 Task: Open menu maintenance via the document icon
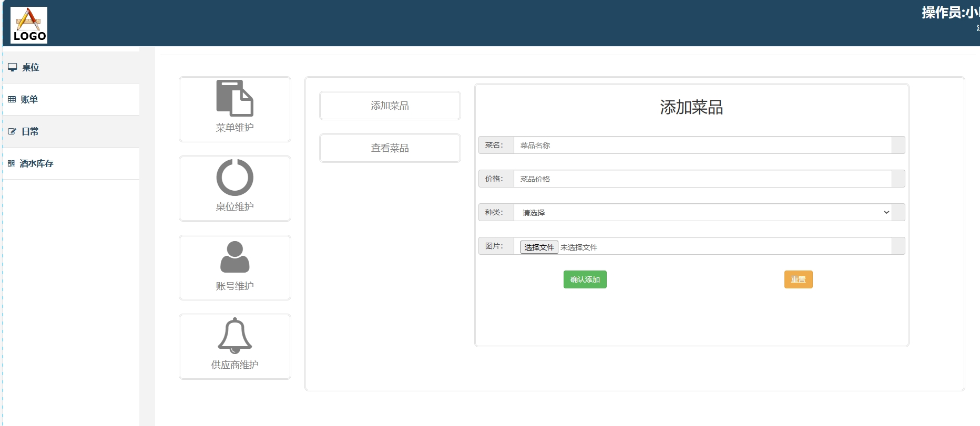pos(234,98)
